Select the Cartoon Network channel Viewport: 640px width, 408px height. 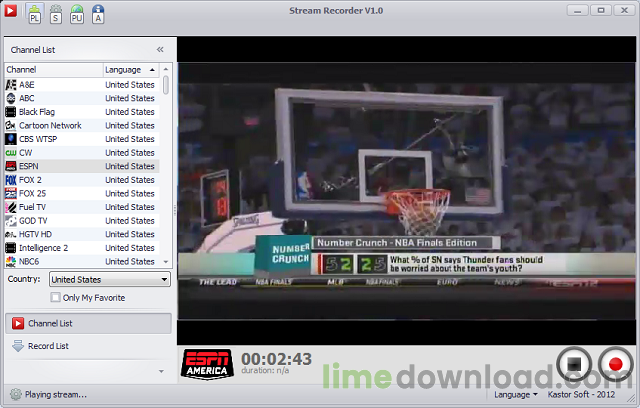click(50, 125)
